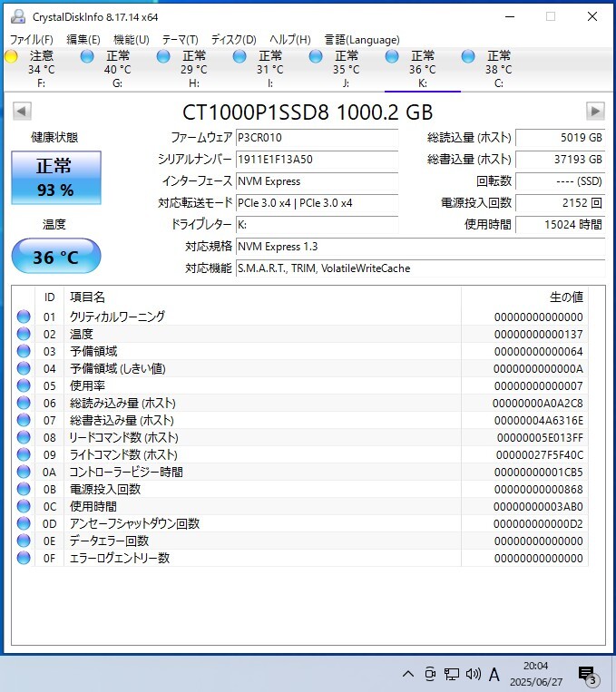The image size is (616, 692).
Task: Select the データエラー回数 row
Action: [x=299, y=541]
